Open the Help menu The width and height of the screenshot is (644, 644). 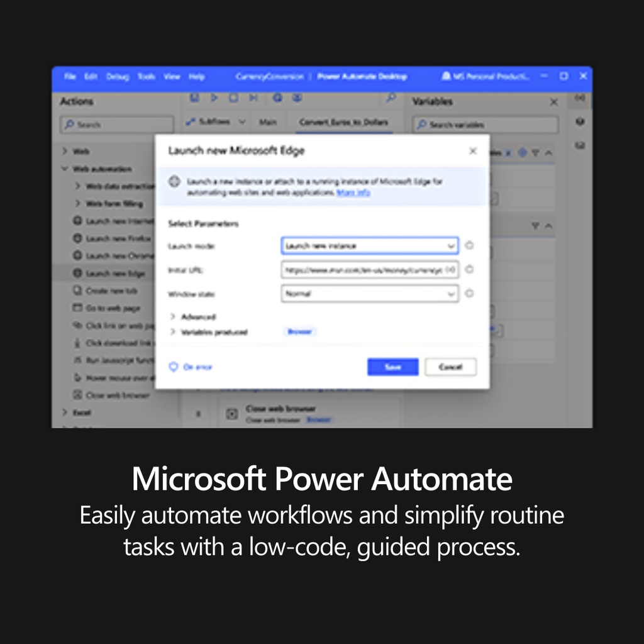click(x=197, y=76)
